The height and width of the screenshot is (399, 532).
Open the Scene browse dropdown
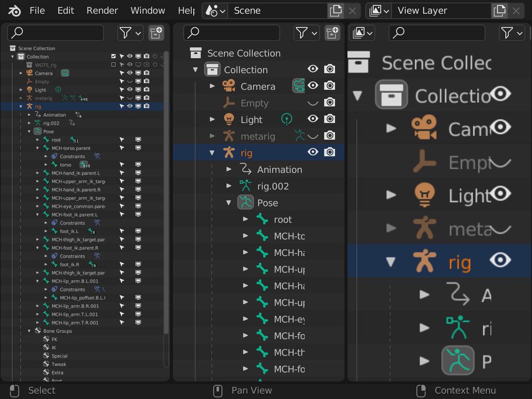point(215,11)
